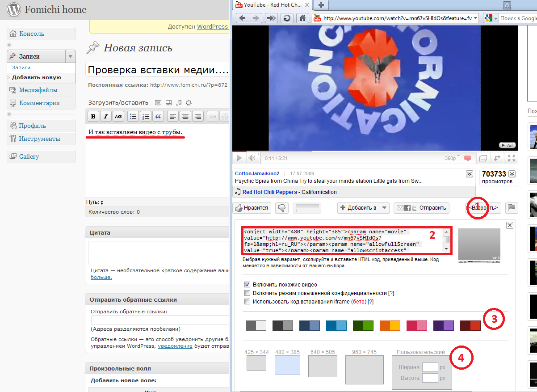Select the 'Добавить новую' submenu item

tap(37, 77)
